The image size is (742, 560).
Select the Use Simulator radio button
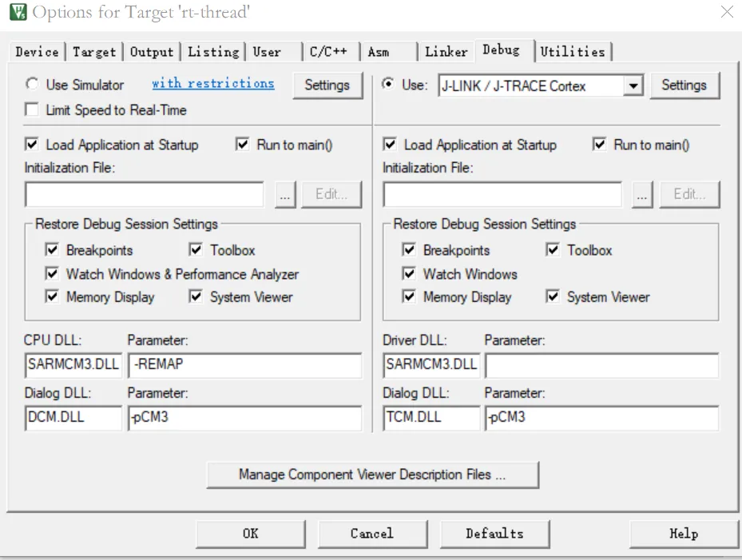coord(32,84)
